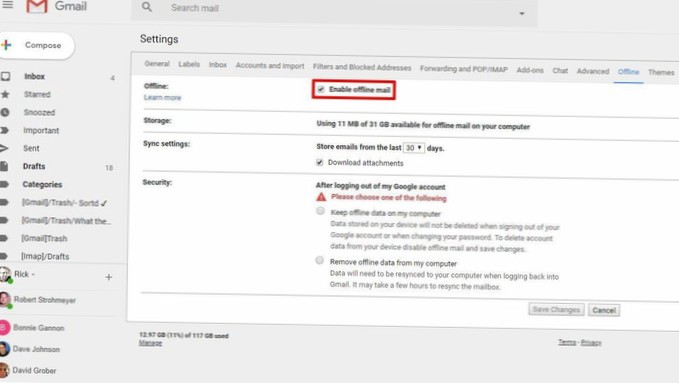The image size is (679, 383).
Task: Switch to the Add-ons tab
Action: pos(530,70)
